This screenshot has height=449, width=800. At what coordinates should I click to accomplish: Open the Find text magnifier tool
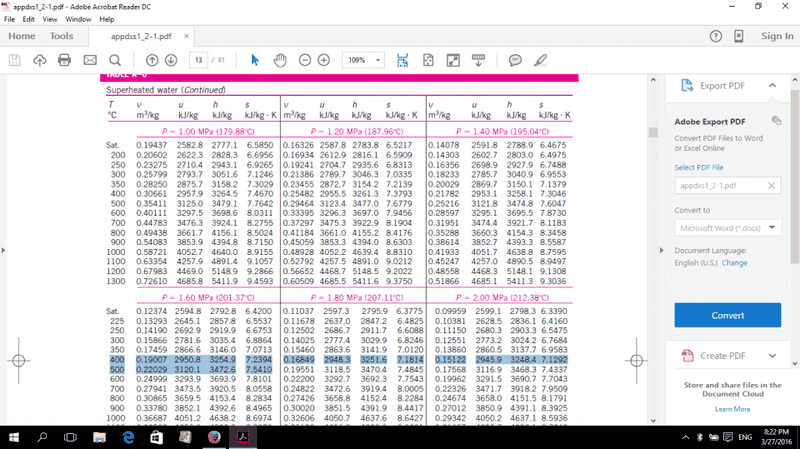(115, 60)
